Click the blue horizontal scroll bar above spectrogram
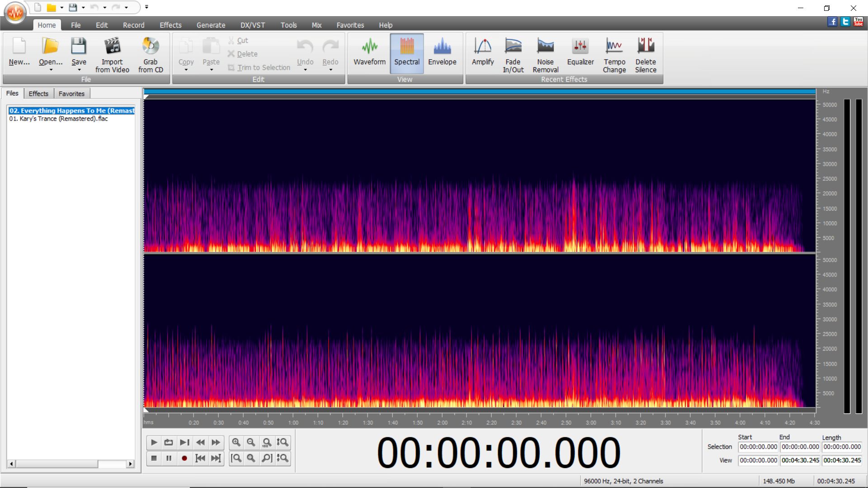 (480, 92)
